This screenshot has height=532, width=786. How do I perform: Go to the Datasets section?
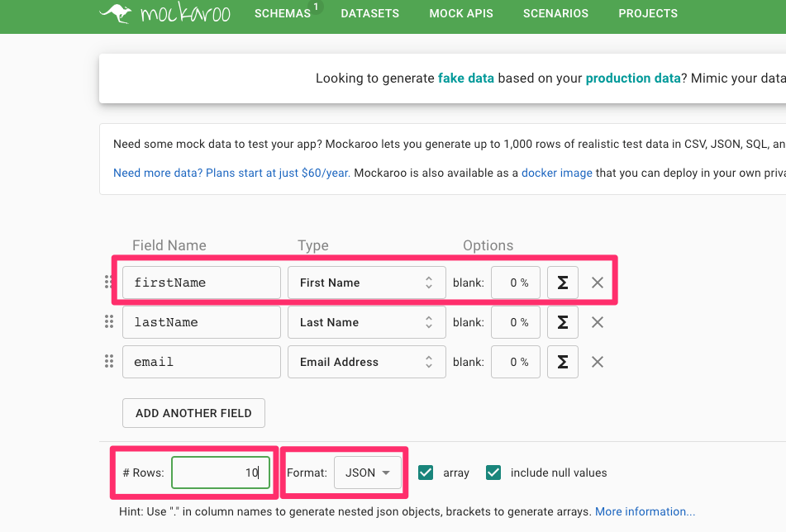click(x=370, y=13)
